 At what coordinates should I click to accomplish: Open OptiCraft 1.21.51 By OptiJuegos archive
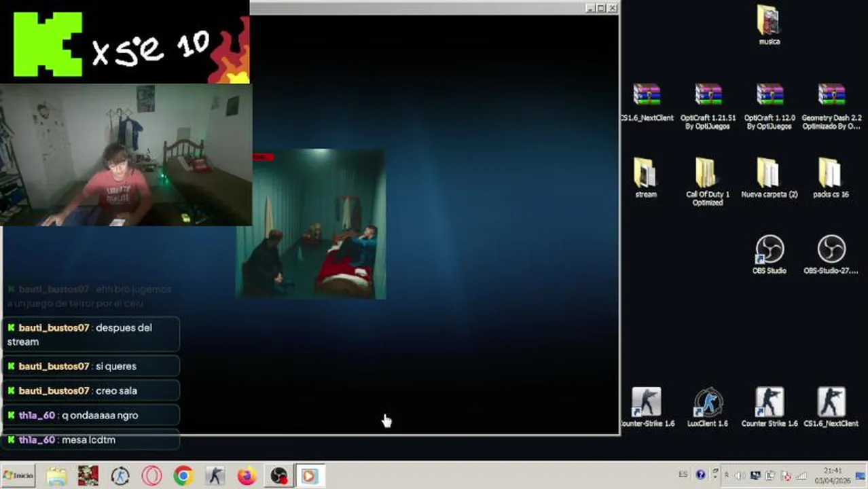(708, 106)
